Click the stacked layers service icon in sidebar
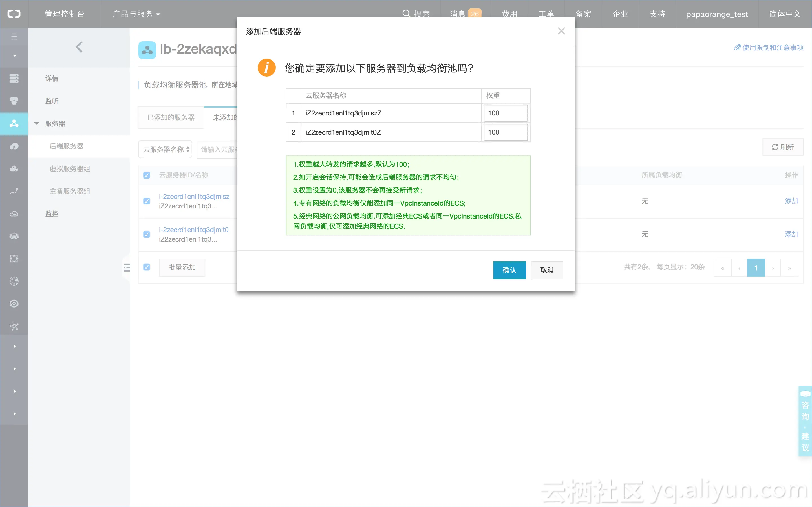 pyautogui.click(x=14, y=236)
